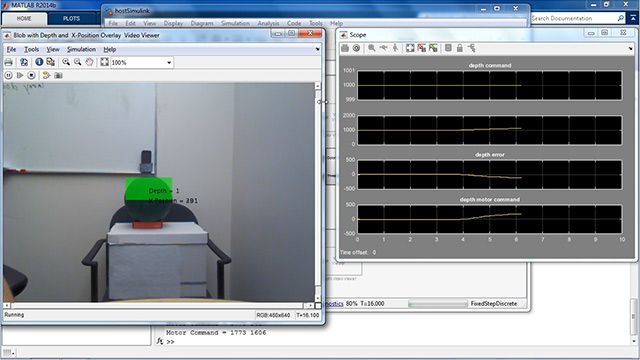Viewport: 640px width, 360px height.
Task: Stop the simulation in Video Viewer
Action: tap(31, 75)
